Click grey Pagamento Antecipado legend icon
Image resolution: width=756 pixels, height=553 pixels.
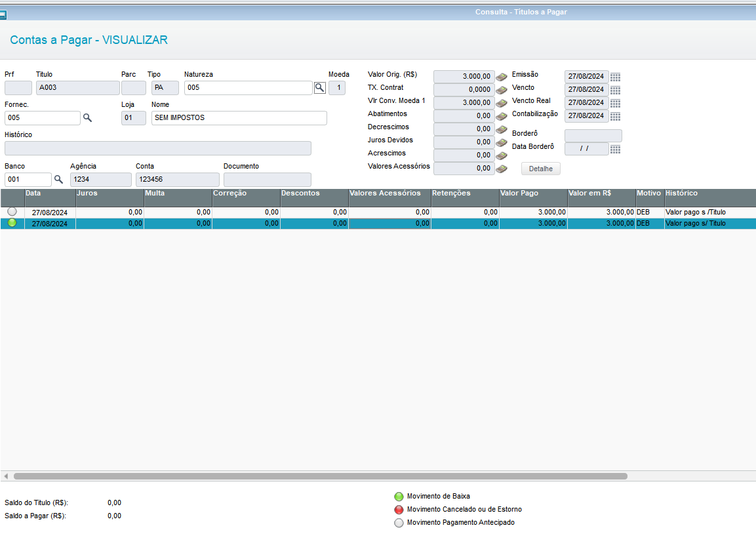coord(399,523)
